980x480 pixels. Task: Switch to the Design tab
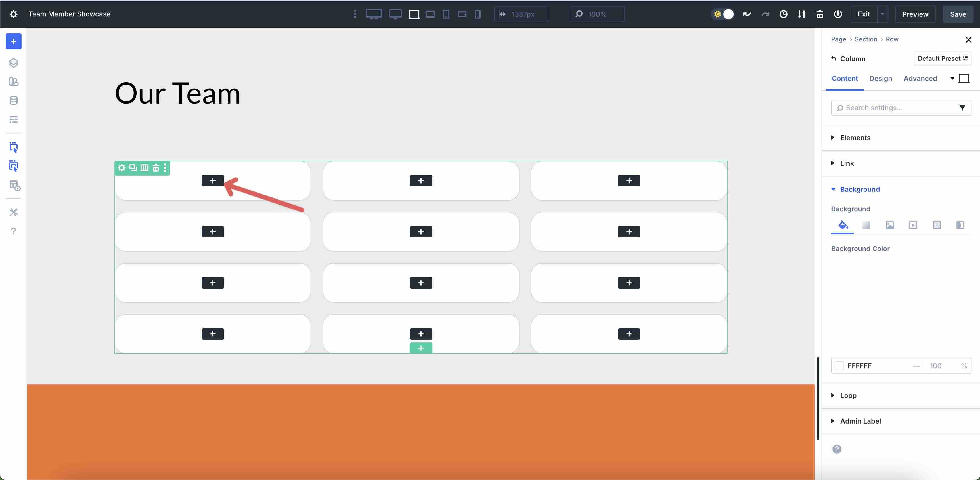pos(881,78)
